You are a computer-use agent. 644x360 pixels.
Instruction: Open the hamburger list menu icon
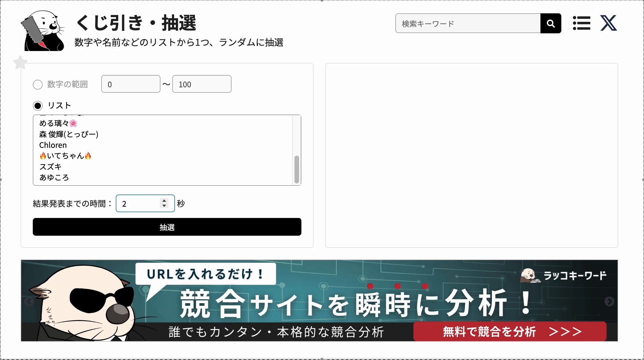click(581, 23)
